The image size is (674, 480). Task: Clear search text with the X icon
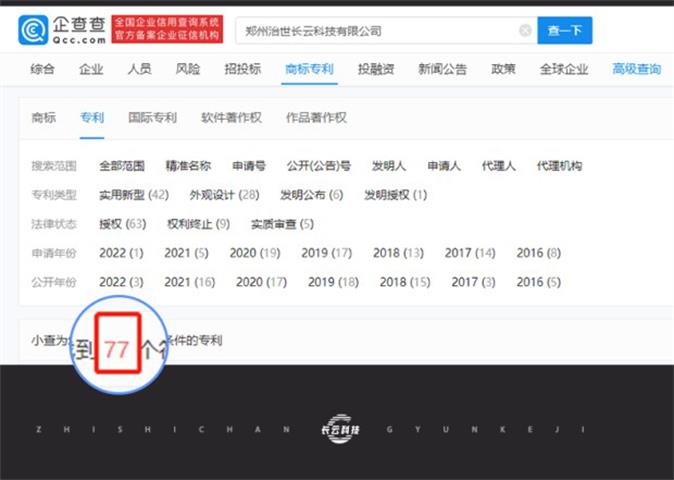click(x=525, y=31)
